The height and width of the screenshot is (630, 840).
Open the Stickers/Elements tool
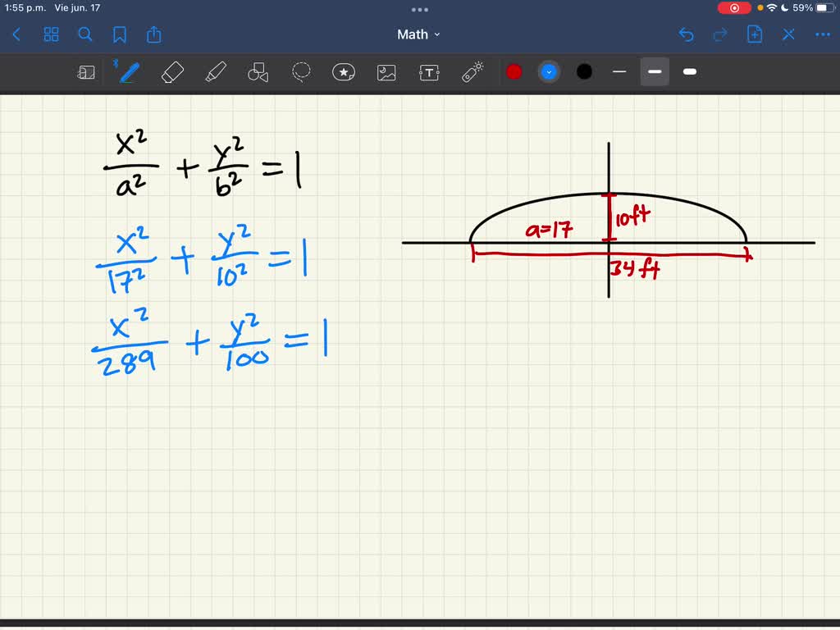click(x=344, y=72)
